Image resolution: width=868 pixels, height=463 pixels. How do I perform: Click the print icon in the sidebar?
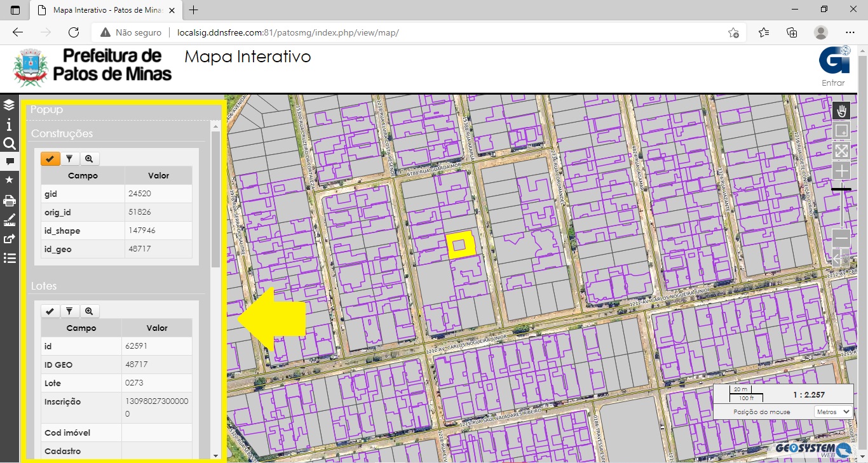coord(9,201)
